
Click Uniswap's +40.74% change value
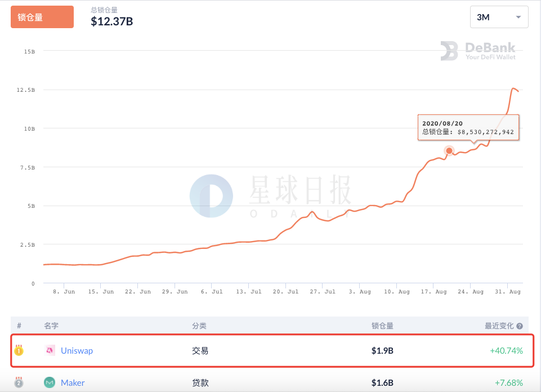pos(506,350)
